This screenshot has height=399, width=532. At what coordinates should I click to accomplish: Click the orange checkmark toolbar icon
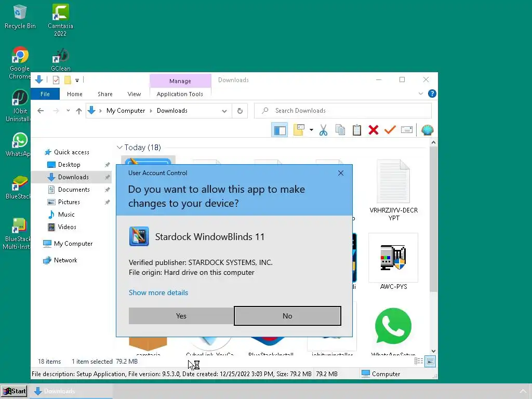390,129
